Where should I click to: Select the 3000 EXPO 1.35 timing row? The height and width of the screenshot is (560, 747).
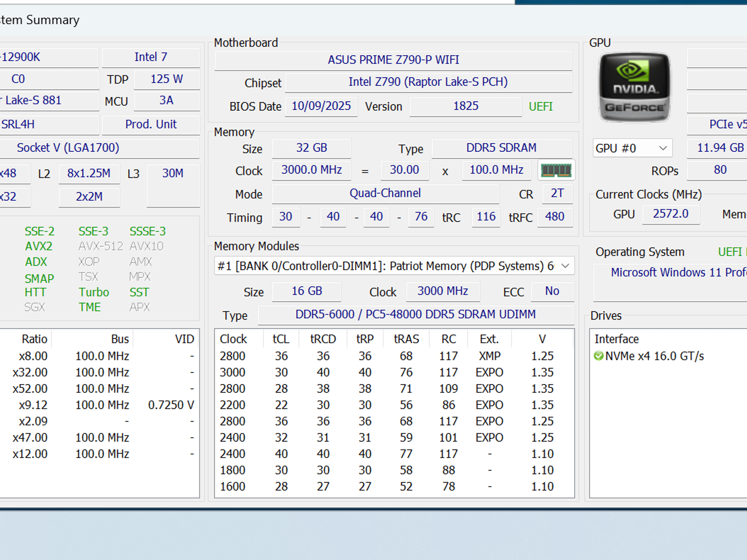click(394, 373)
